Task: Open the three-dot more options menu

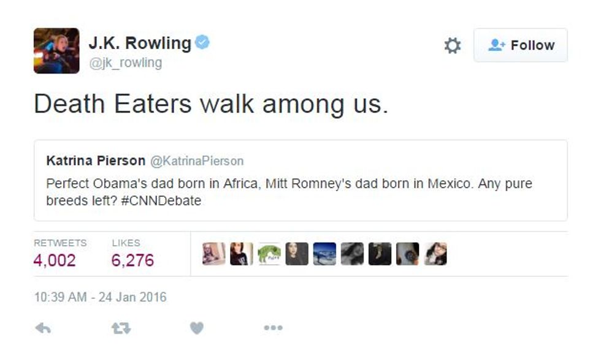Action: tap(273, 328)
